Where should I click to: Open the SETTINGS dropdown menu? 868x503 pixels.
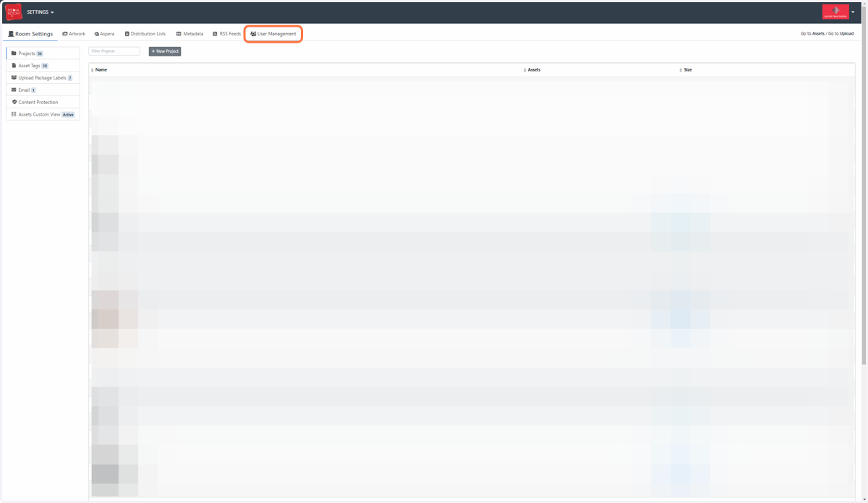coord(41,12)
